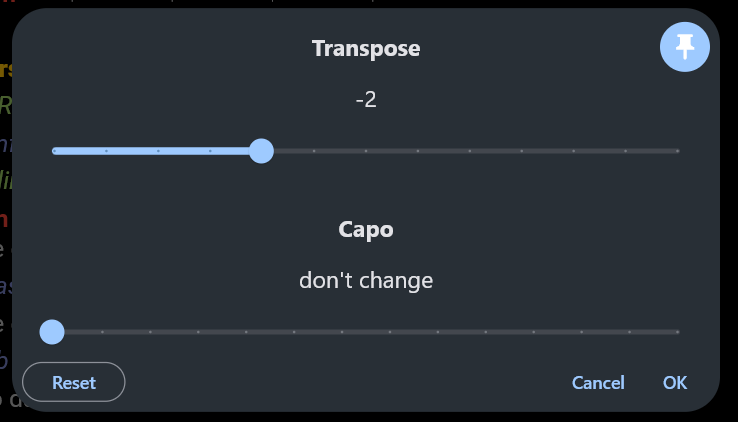Set Transpose slider to the -1 tick

pyautogui.click(x=314, y=151)
